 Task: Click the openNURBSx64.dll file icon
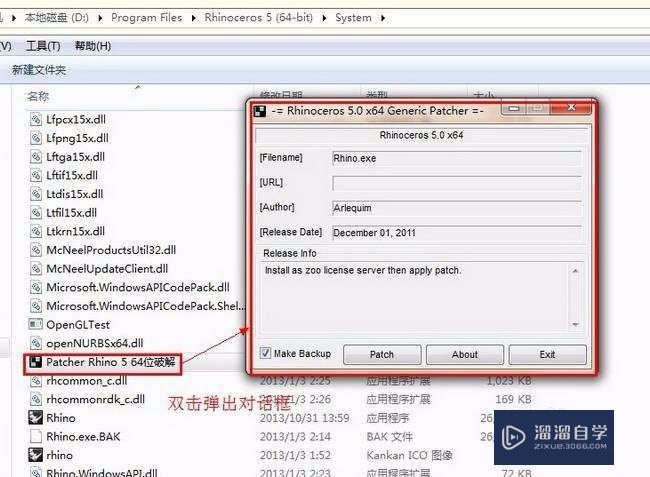[x=36, y=343]
